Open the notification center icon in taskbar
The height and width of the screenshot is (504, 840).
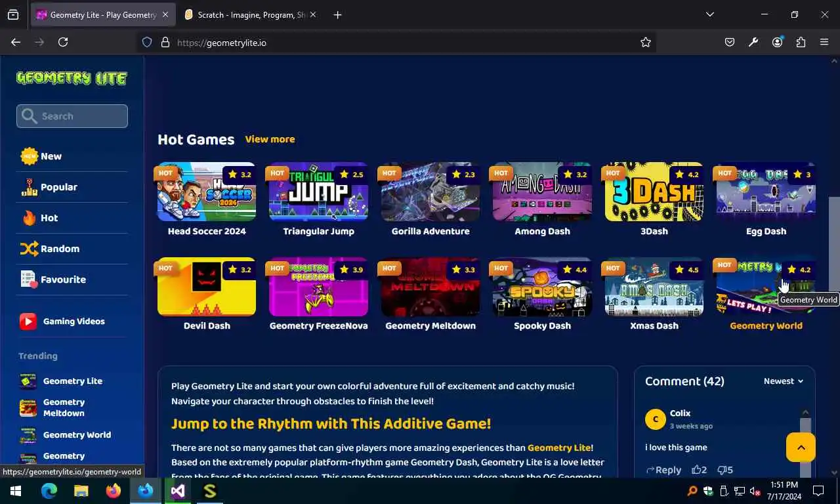(818, 491)
